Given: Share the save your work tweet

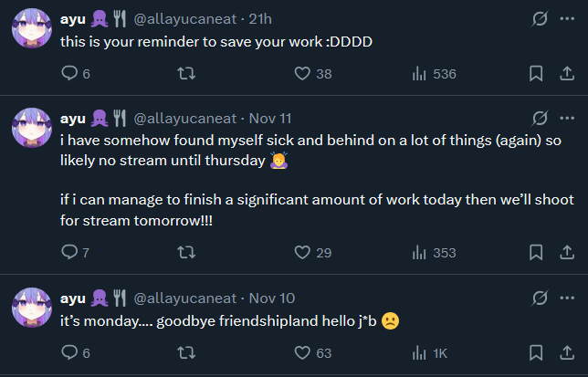Looking at the screenshot, I should (x=566, y=74).
